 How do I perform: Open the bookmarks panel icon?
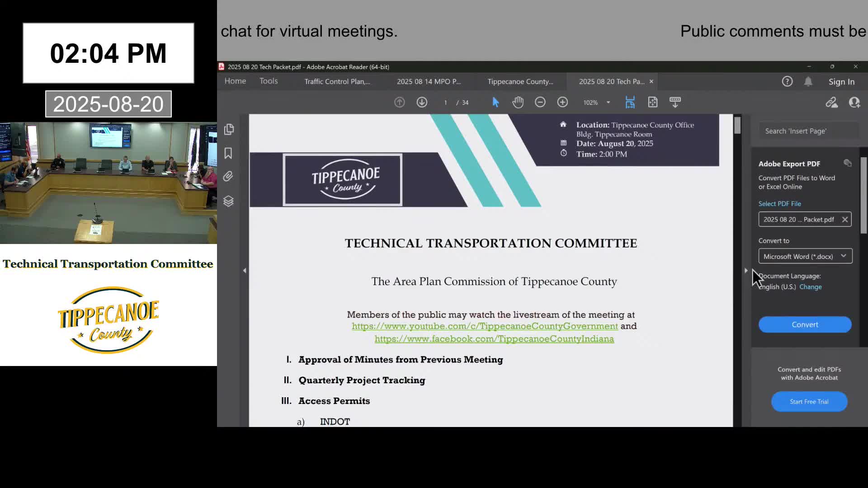(x=228, y=154)
